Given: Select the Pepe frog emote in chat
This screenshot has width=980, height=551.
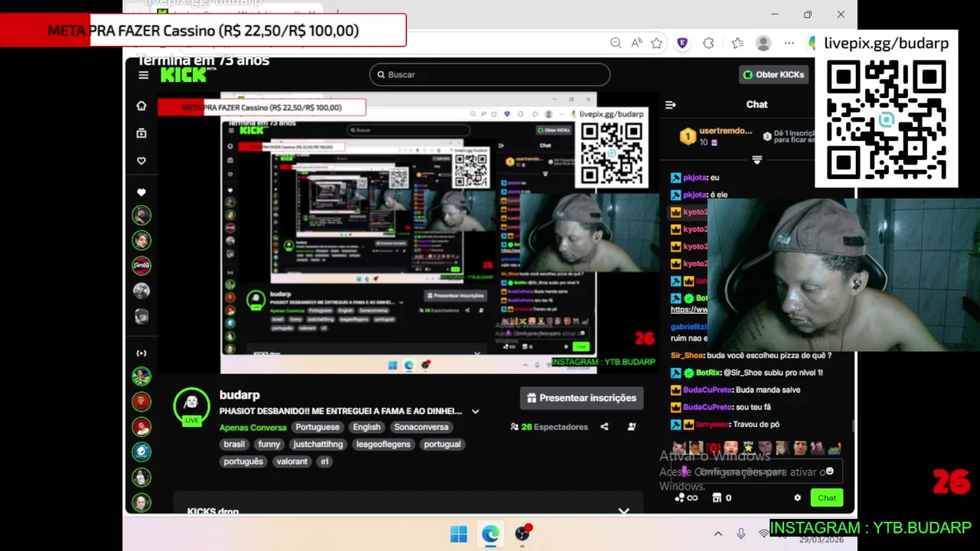Looking at the screenshot, I should tap(834, 448).
